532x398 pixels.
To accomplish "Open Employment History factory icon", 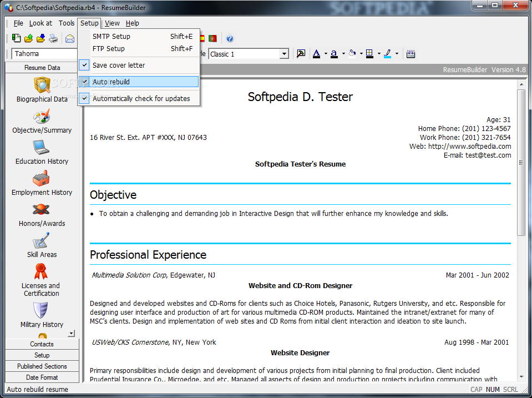I will point(42,179).
